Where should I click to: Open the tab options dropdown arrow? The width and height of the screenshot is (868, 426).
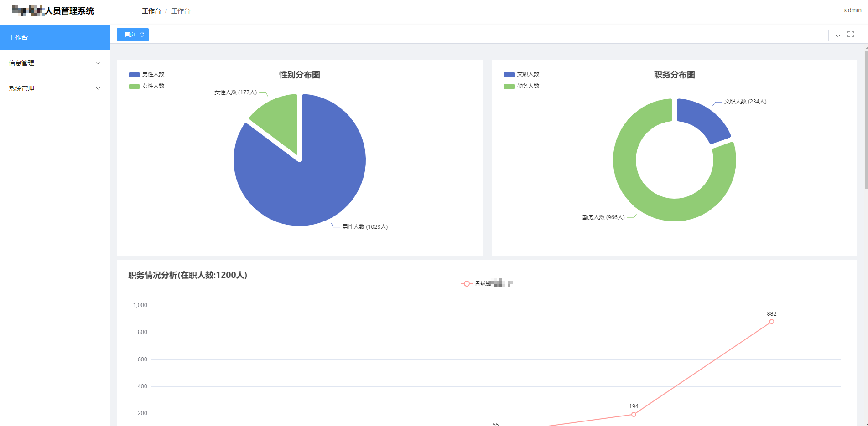837,35
